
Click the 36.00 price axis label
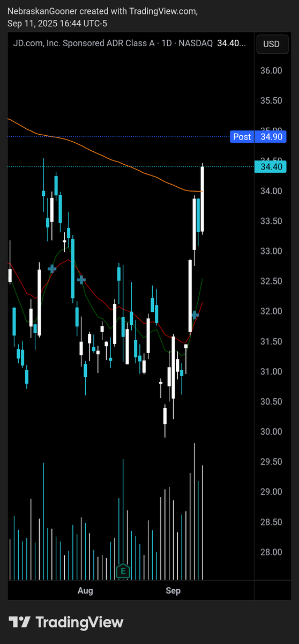(271, 71)
